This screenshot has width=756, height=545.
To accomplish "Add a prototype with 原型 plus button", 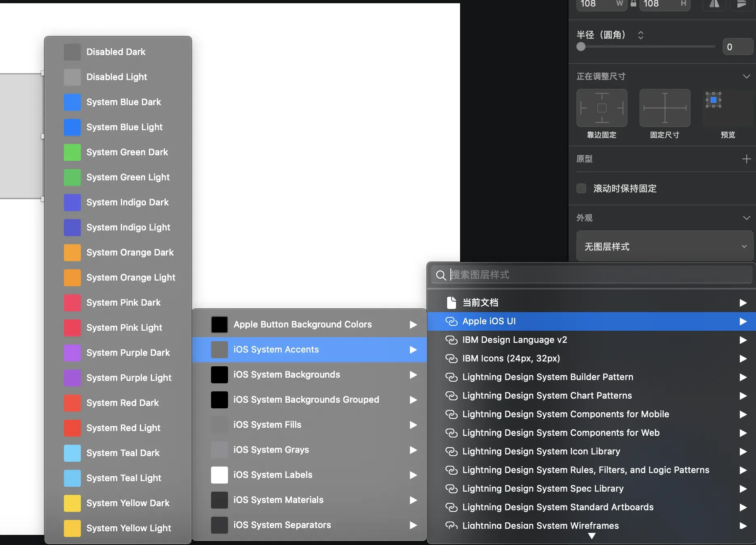I will (x=746, y=159).
